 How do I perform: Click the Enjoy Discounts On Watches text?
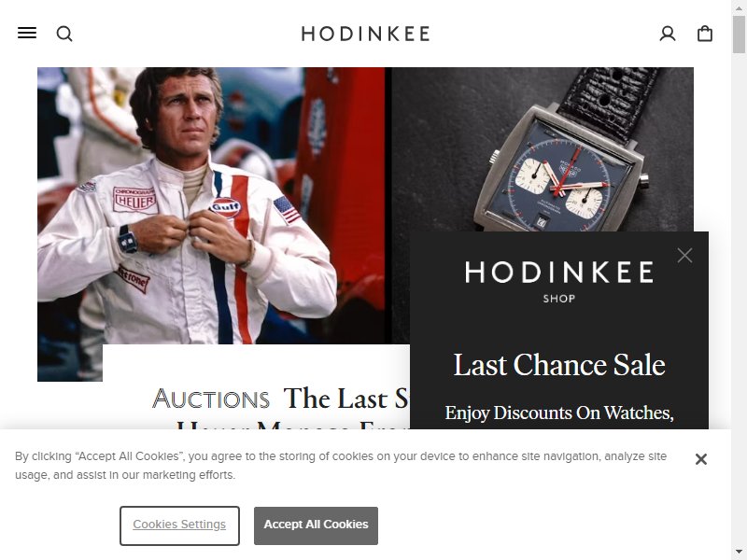(558, 413)
